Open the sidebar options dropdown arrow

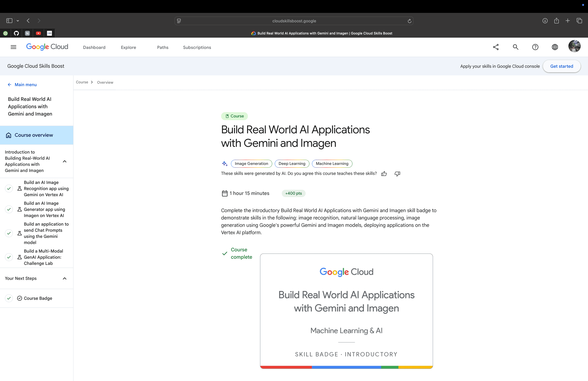(18, 21)
